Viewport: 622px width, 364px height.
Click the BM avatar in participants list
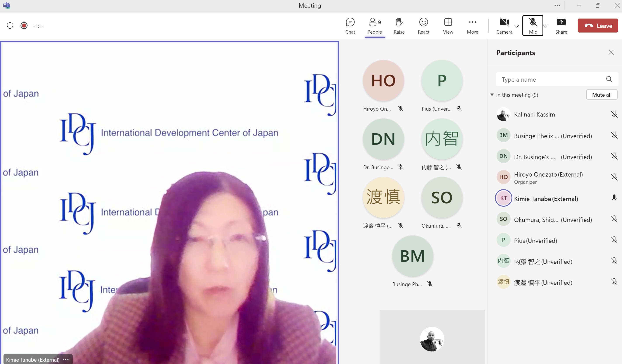click(x=503, y=135)
